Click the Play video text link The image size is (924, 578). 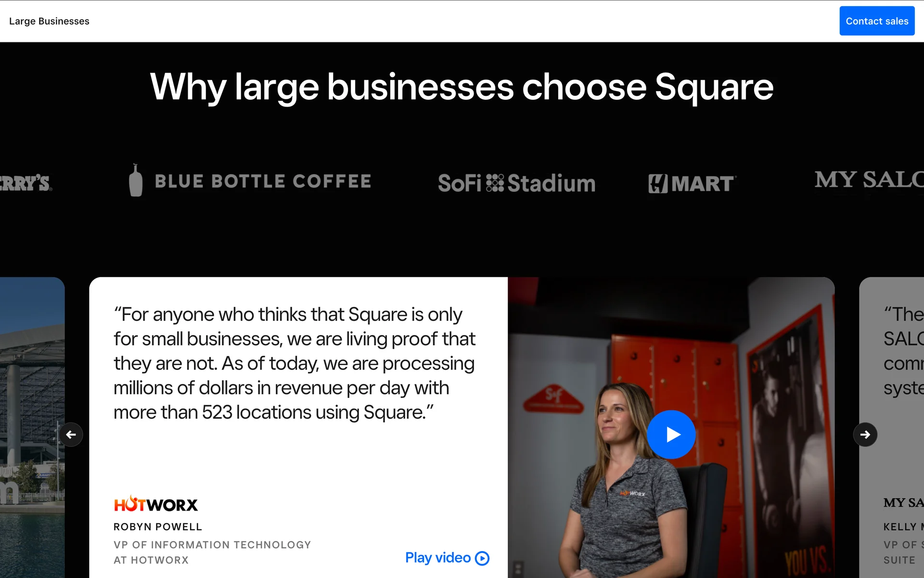point(437,558)
